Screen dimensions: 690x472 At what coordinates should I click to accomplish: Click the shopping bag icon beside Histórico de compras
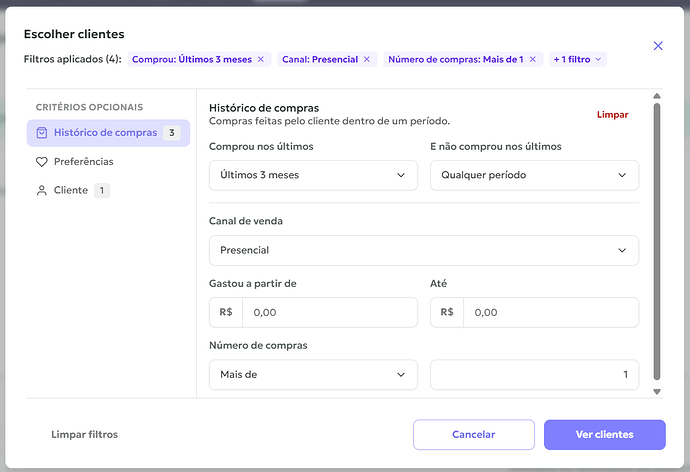coord(42,133)
